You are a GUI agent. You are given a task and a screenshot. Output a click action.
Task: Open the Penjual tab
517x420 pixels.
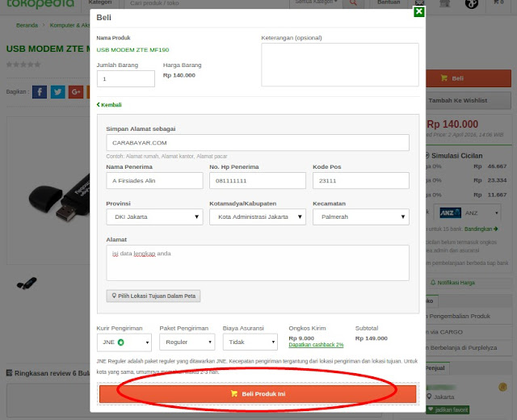[x=436, y=368]
